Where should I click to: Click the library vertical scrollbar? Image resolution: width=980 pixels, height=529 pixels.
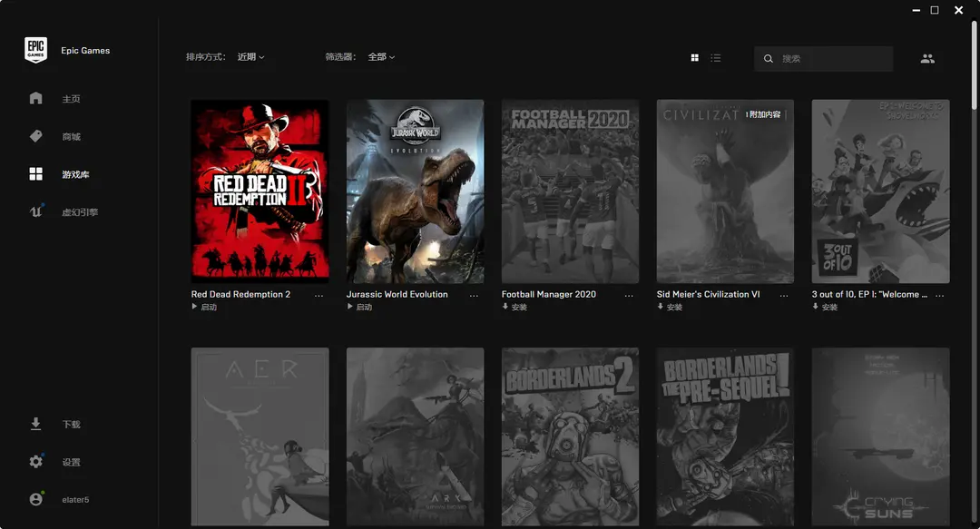coord(974,65)
